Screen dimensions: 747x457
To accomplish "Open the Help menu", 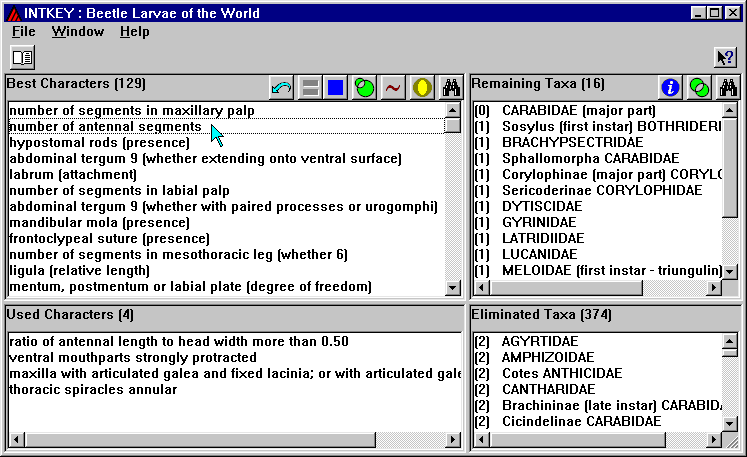I will (x=134, y=31).
